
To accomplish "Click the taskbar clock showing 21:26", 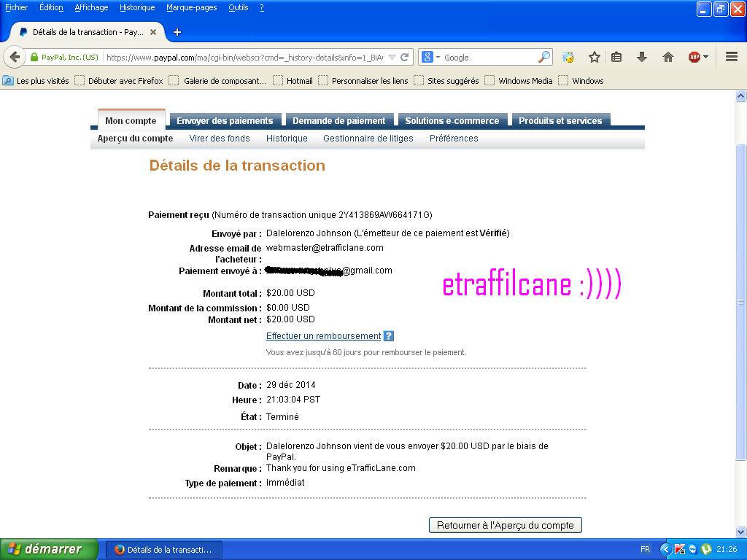I will (727, 549).
